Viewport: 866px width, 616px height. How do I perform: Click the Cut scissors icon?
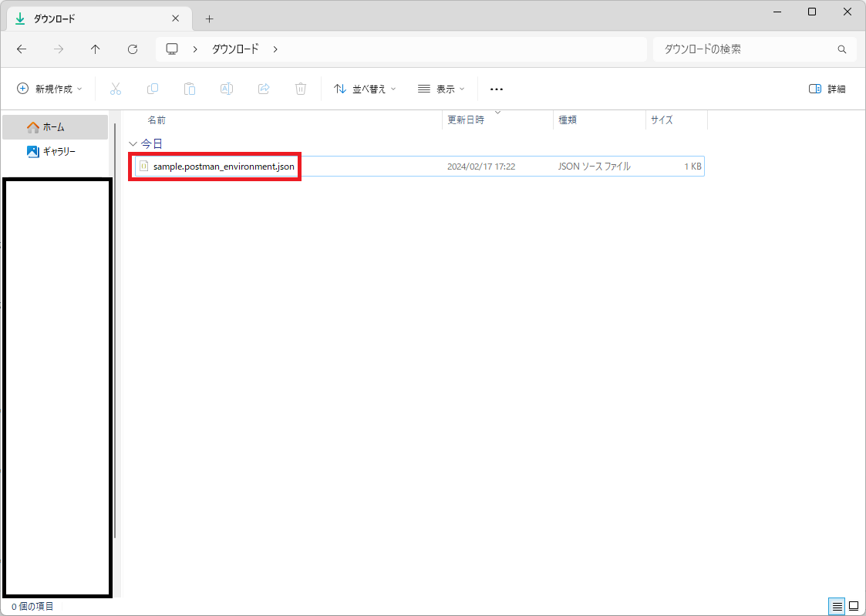tap(116, 89)
